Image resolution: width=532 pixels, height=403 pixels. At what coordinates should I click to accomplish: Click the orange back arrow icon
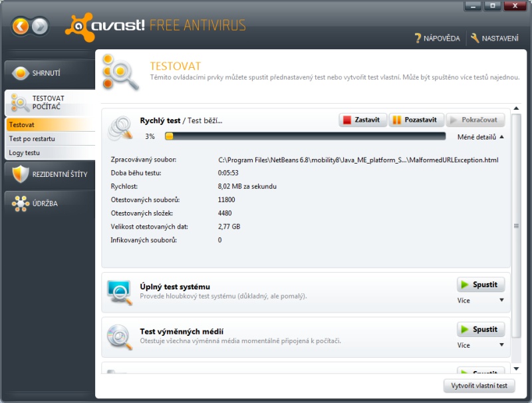(21, 26)
